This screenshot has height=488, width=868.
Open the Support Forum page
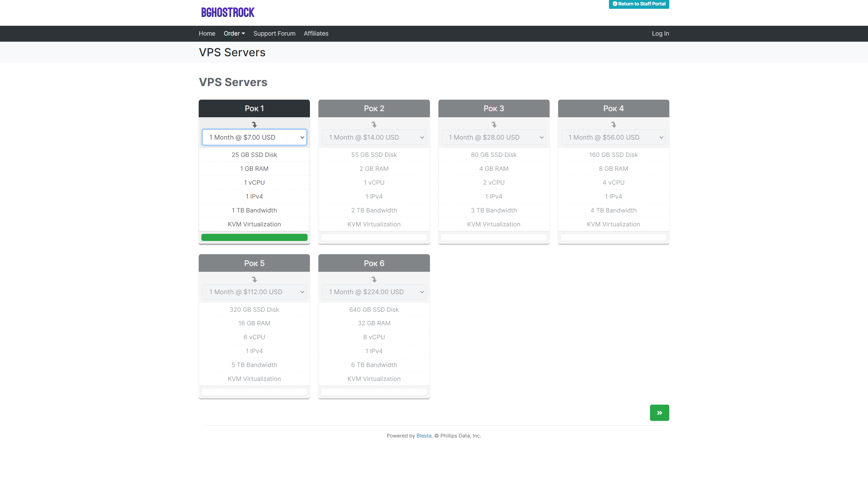point(274,34)
